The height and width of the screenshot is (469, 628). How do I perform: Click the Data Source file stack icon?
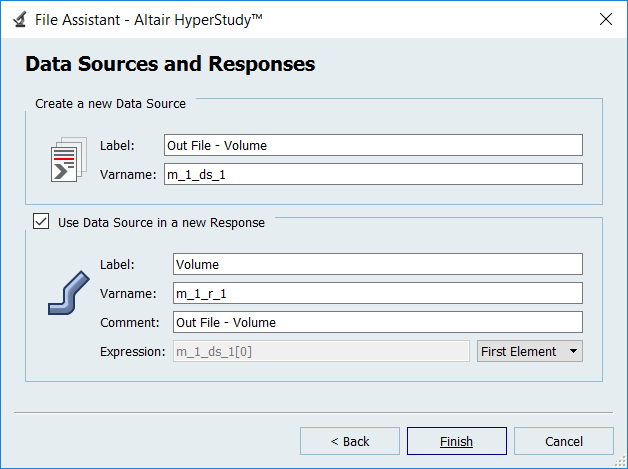point(66,160)
